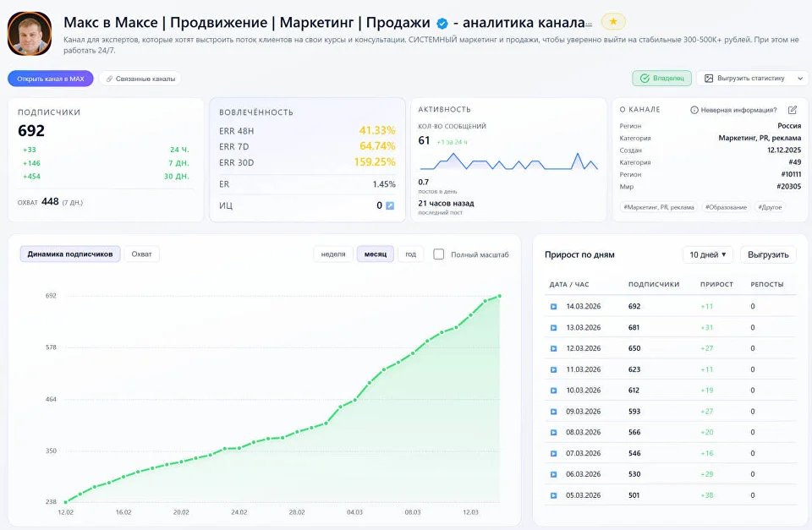Screen dimensions: 812x530
Task: Click the edit pencil icon in О канале
Action: [793, 110]
